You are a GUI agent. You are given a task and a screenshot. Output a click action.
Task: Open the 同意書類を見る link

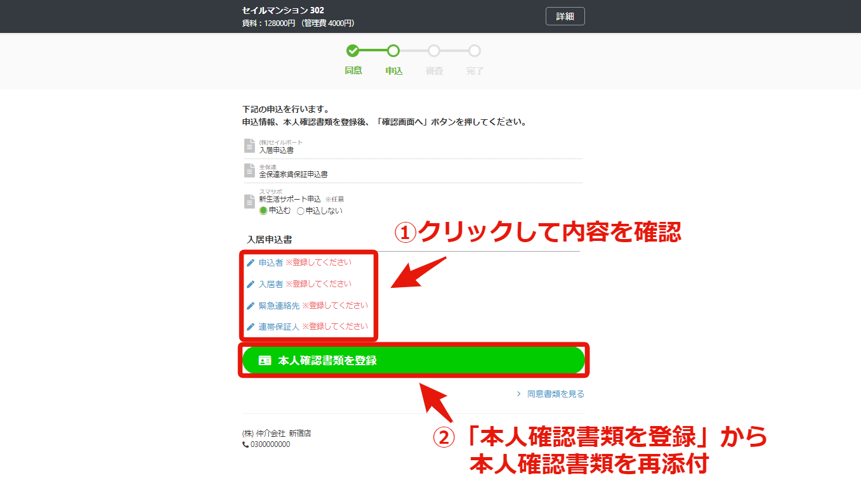556,394
